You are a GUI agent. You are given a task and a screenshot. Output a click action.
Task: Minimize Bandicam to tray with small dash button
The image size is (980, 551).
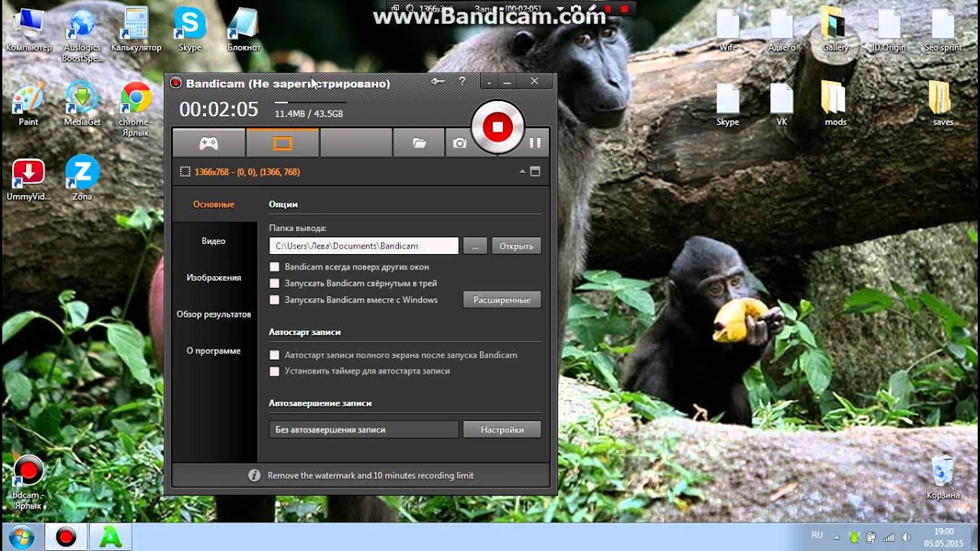tap(489, 81)
